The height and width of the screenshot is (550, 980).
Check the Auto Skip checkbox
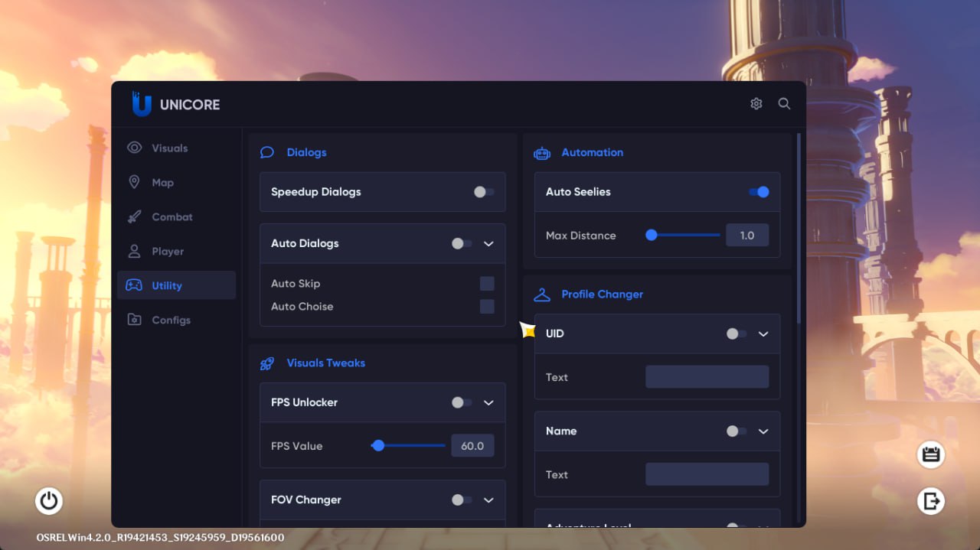[487, 284]
